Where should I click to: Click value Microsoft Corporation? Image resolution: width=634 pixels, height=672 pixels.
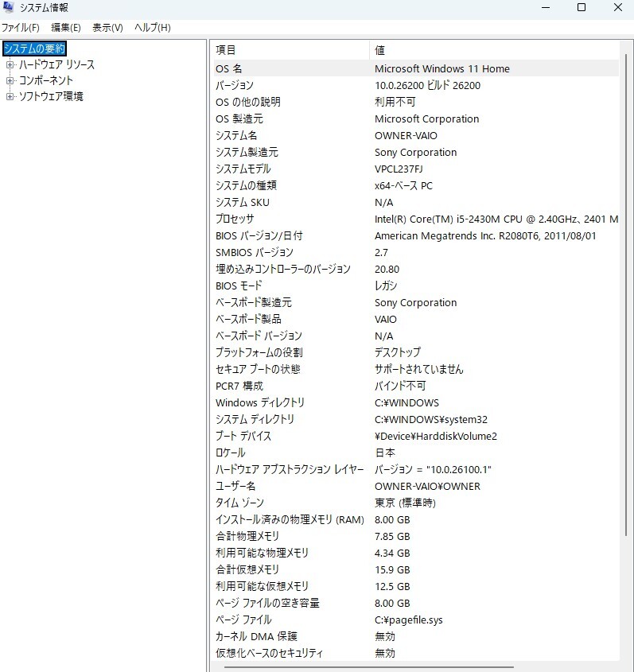pyautogui.click(x=426, y=118)
